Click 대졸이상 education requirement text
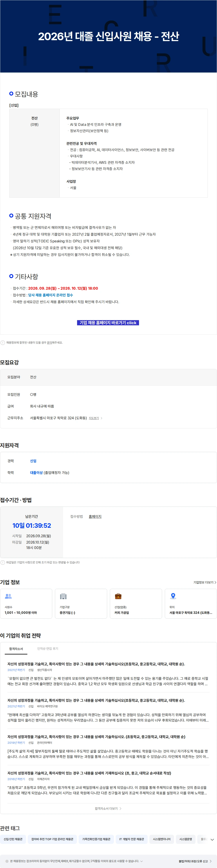217x868 pixels. click(36, 472)
